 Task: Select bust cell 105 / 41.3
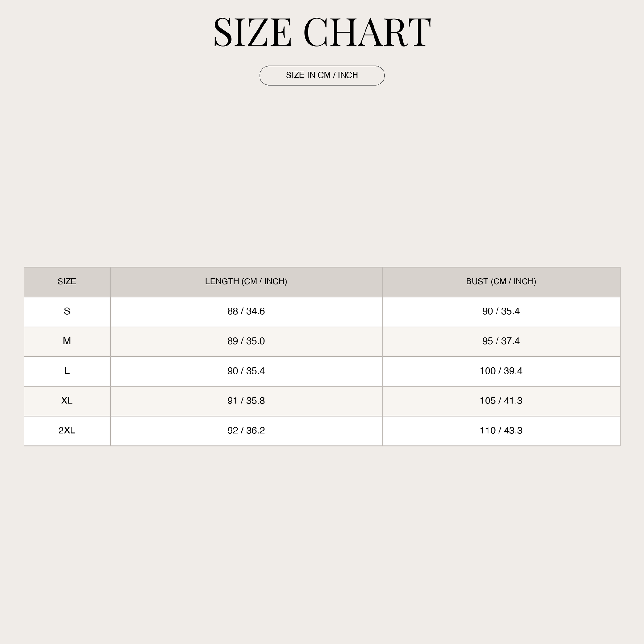tap(501, 401)
